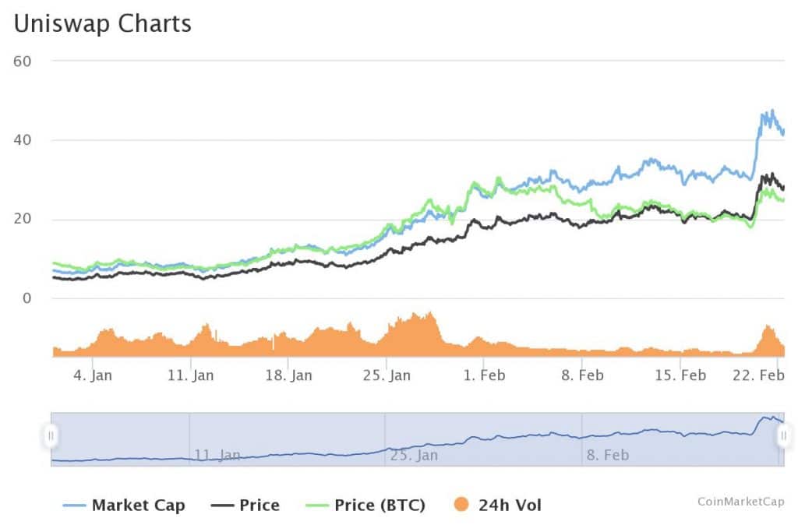Select the 11. Jan marker in navigator
Image resolution: width=798 pixels, height=532 pixels.
click(217, 454)
